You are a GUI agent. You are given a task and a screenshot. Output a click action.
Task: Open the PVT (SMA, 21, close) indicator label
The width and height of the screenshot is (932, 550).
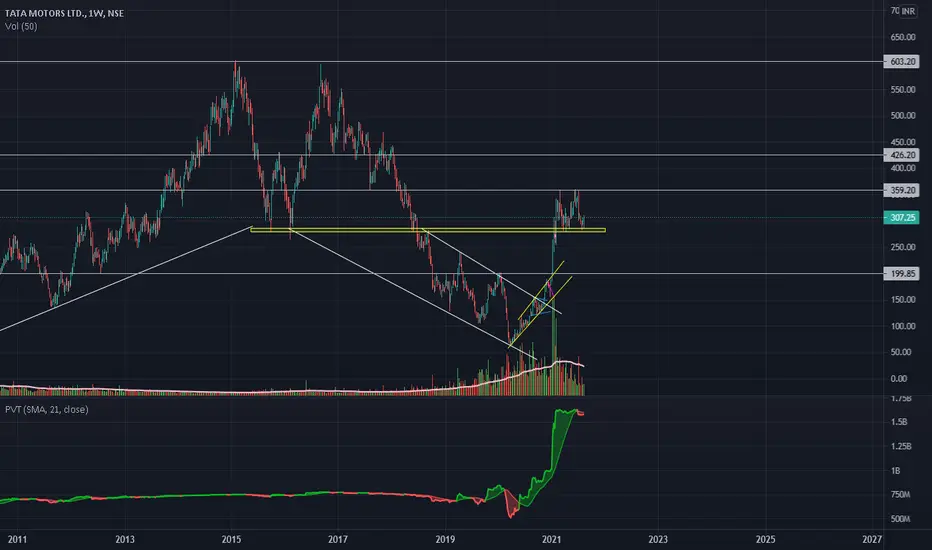47,409
